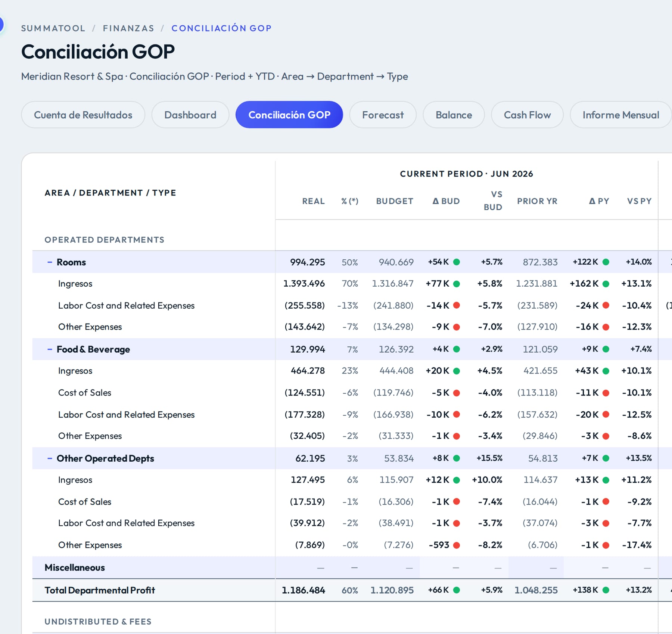Click Labor Cost value (255.558)
This screenshot has height=634, width=672.
pos(305,305)
